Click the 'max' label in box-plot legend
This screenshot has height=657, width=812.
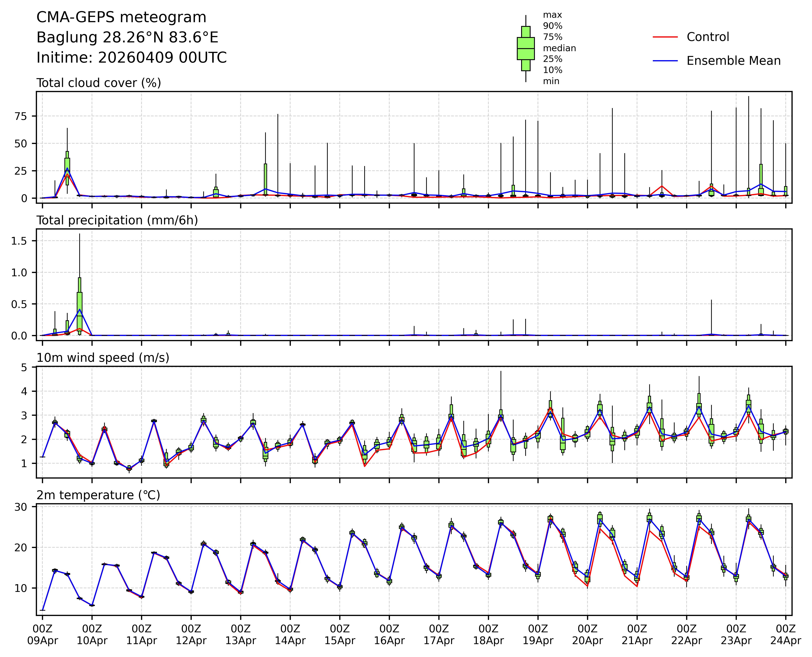tap(552, 15)
